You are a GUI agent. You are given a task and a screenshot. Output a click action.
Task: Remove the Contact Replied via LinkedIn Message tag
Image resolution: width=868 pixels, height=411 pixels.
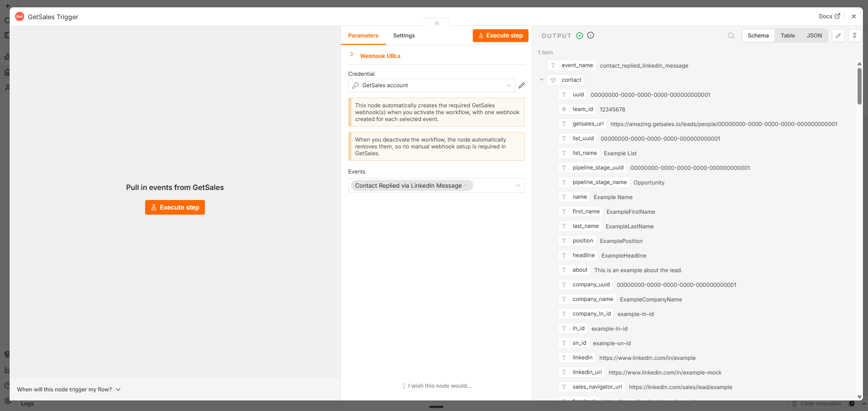(465, 185)
